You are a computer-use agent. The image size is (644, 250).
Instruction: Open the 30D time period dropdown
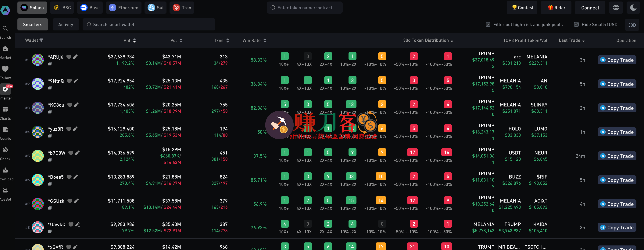[632, 25]
